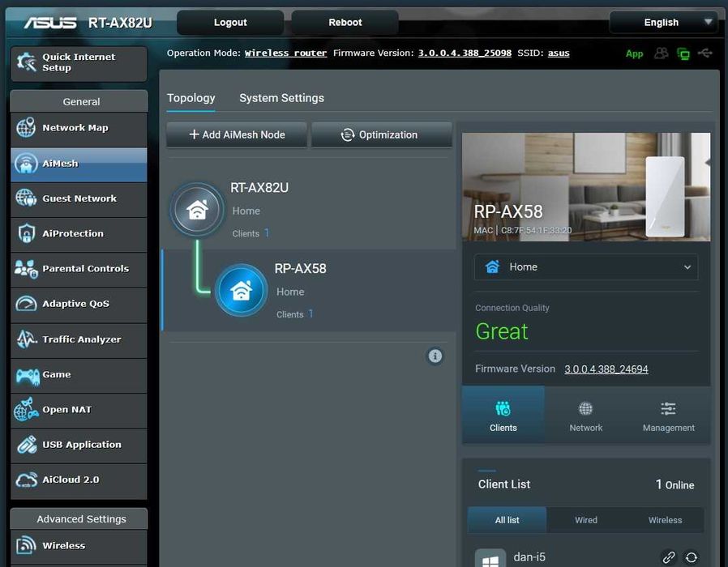This screenshot has width=728, height=567.
Task: Click the Optimization button
Action: (382, 134)
